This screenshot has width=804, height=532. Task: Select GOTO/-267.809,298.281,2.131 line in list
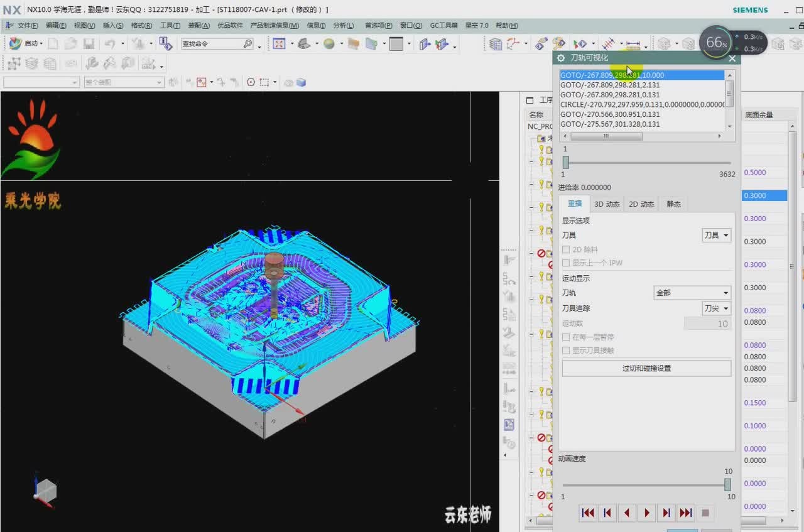click(x=642, y=85)
